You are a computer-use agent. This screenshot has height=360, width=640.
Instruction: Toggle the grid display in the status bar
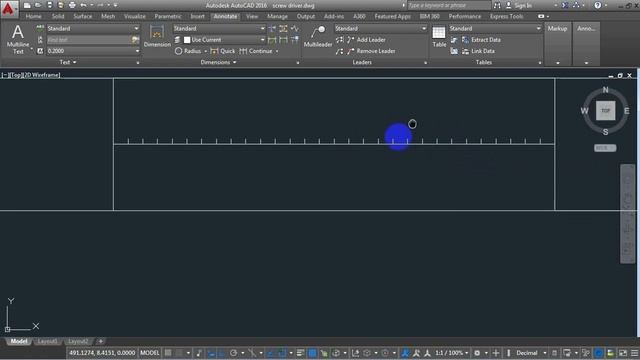pyautogui.click(x=168, y=353)
